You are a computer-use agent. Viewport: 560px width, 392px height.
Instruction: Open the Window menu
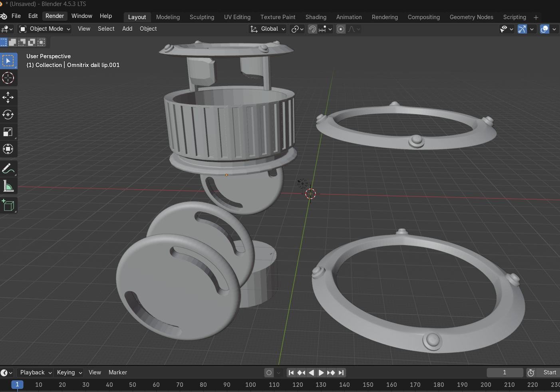(81, 16)
